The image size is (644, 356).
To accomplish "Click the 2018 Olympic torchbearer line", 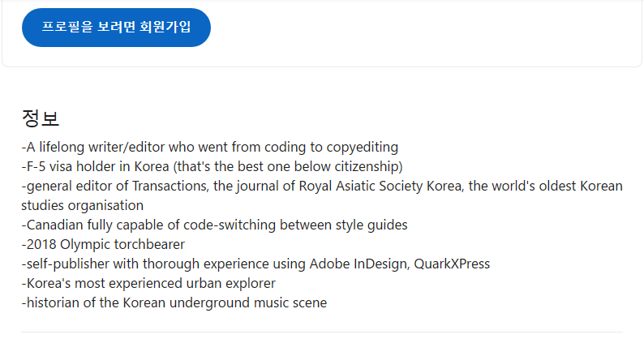I will pos(103,245).
